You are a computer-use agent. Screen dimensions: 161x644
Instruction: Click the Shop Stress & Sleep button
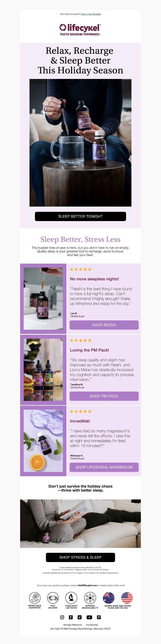[80, 557]
